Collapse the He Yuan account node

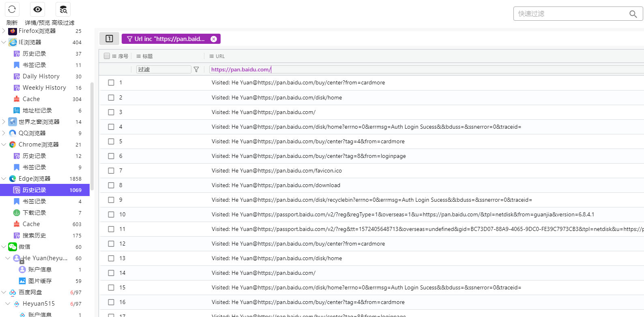pyautogui.click(x=8, y=258)
